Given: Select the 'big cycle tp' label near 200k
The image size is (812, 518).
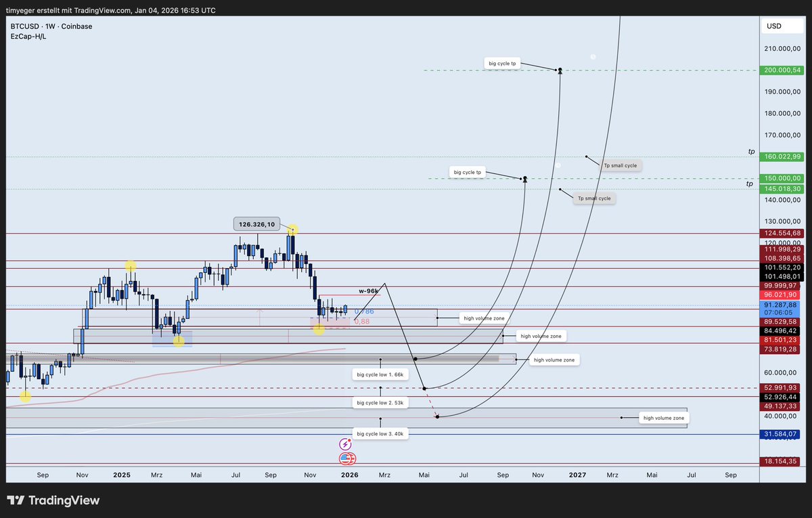Looking at the screenshot, I should pos(503,63).
